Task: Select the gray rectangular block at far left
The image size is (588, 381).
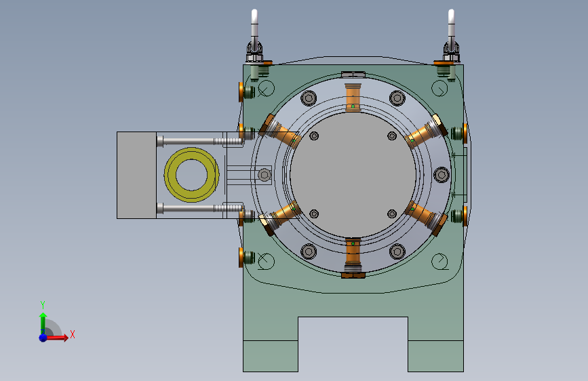Action: point(136,175)
